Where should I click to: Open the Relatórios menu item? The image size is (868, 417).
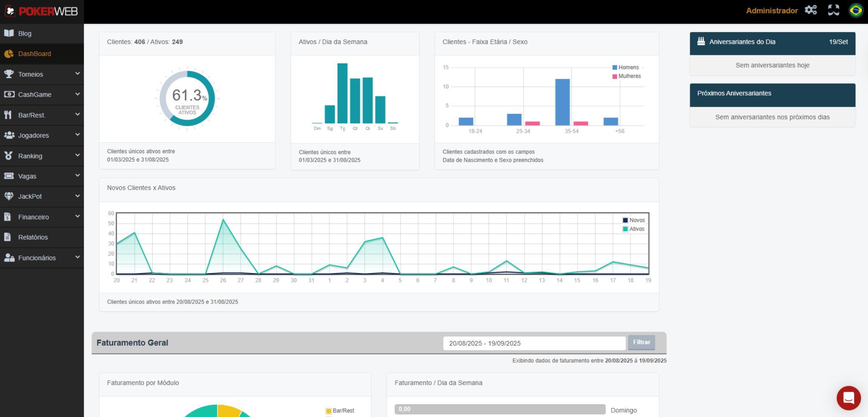pos(33,237)
